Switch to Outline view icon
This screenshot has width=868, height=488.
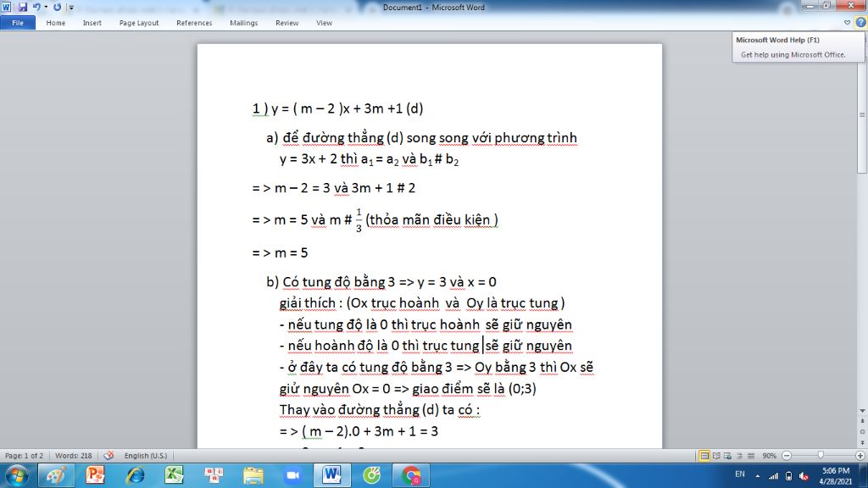click(739, 456)
